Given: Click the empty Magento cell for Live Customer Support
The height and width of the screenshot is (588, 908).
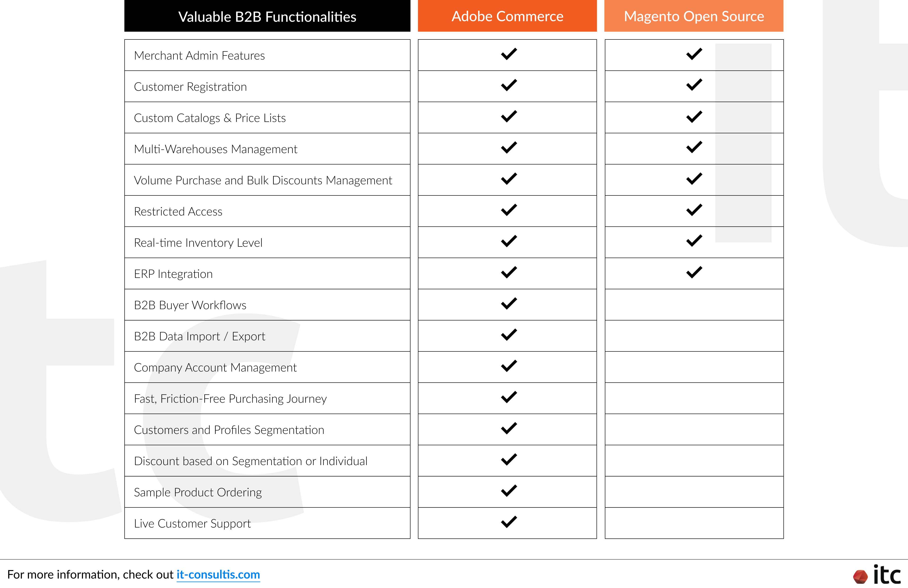Looking at the screenshot, I should point(694,523).
